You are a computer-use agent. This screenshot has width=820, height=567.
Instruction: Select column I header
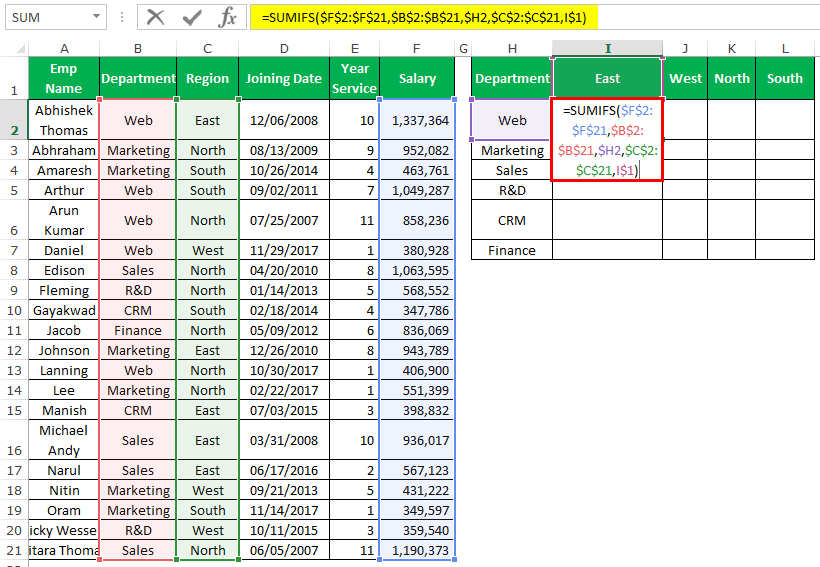[607, 48]
